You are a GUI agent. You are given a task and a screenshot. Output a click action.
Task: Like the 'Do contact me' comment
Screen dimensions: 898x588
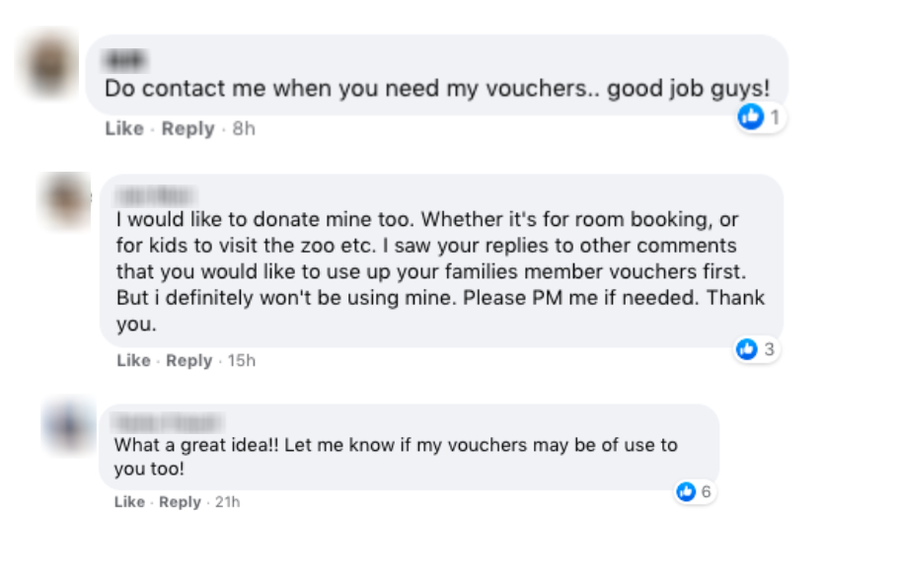coord(124,129)
